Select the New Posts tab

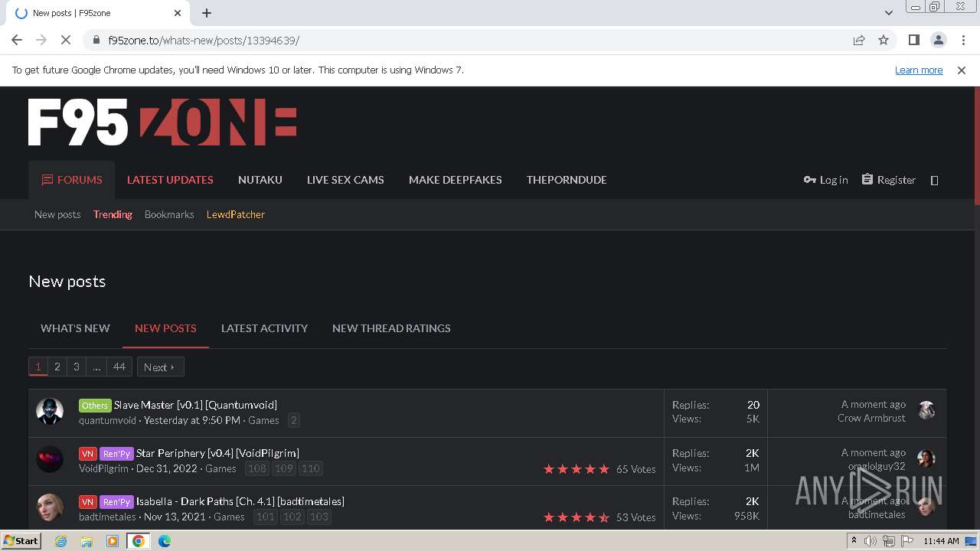pos(165,328)
